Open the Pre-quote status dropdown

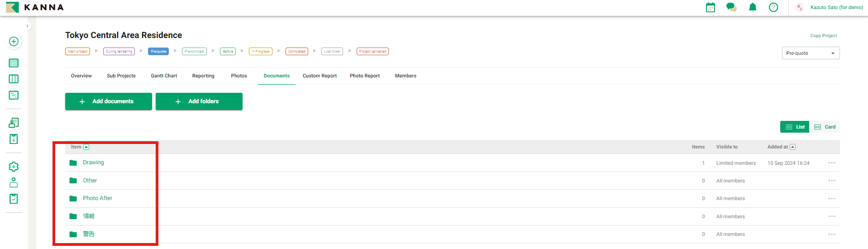click(x=811, y=53)
